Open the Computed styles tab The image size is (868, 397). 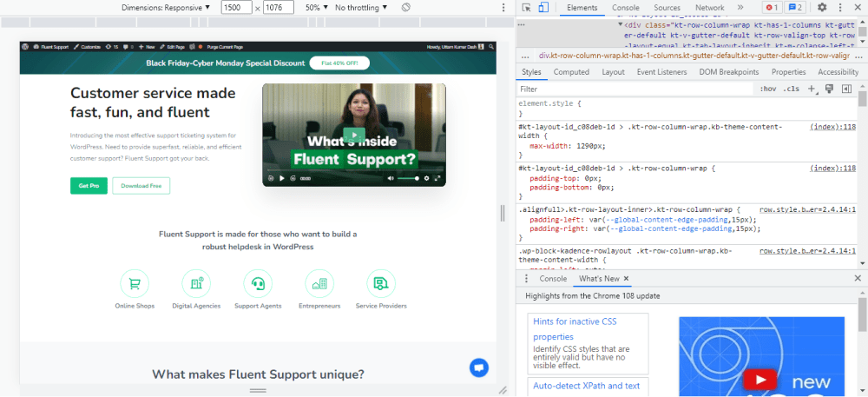tap(571, 72)
